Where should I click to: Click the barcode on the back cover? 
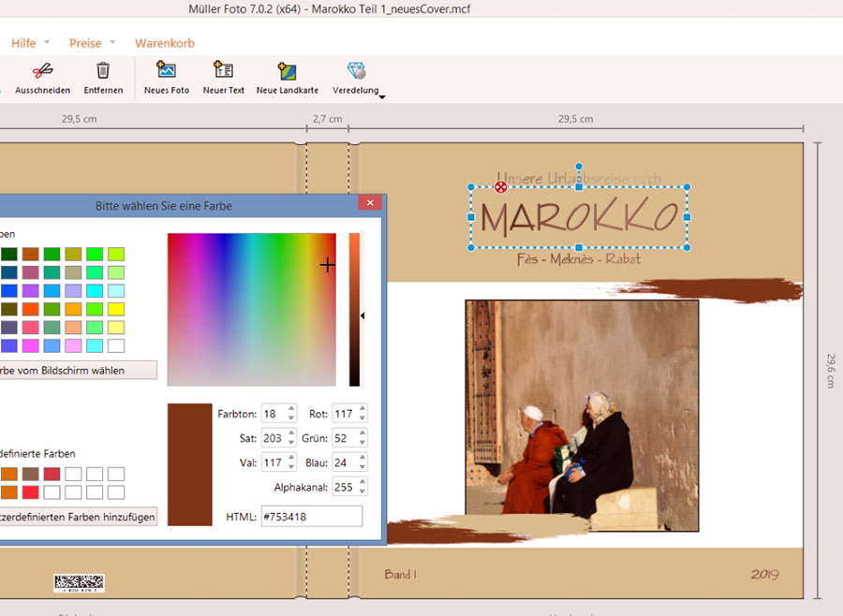pos(79,583)
